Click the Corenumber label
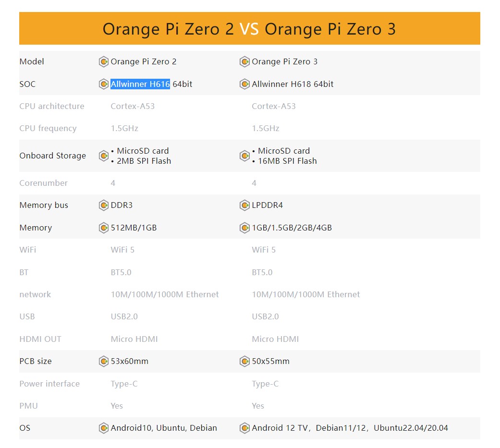 [43, 183]
